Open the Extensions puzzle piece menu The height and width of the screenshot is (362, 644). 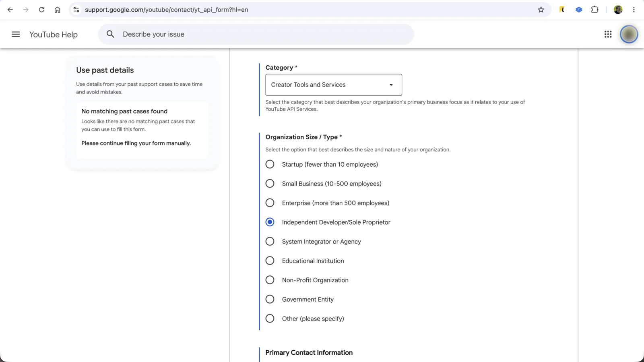594,10
